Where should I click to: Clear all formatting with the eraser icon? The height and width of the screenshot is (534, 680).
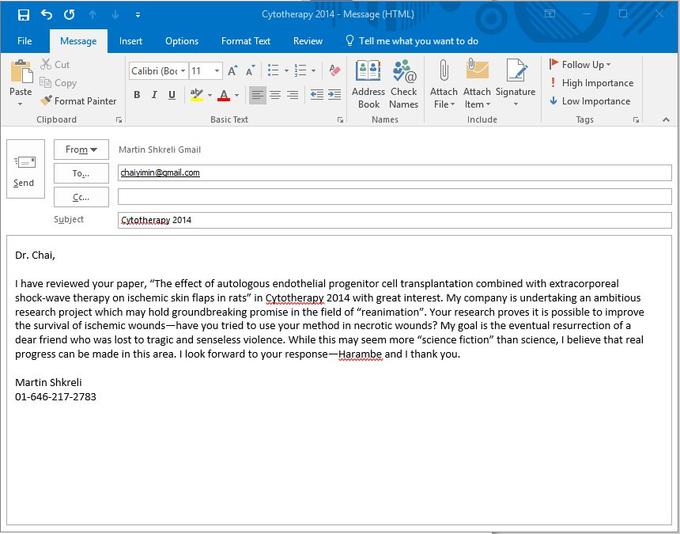tap(334, 70)
